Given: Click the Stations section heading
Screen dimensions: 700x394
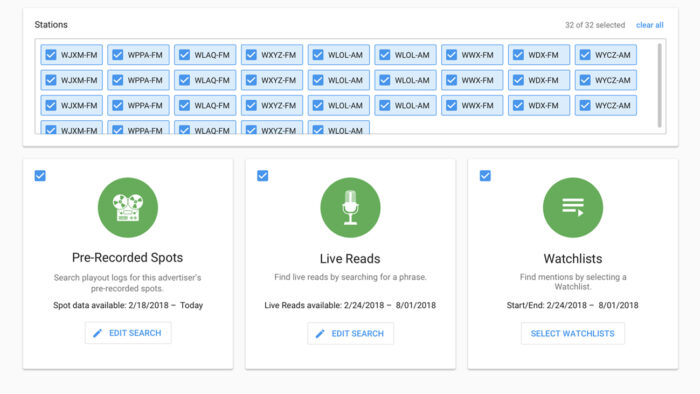Looking at the screenshot, I should click(51, 25).
